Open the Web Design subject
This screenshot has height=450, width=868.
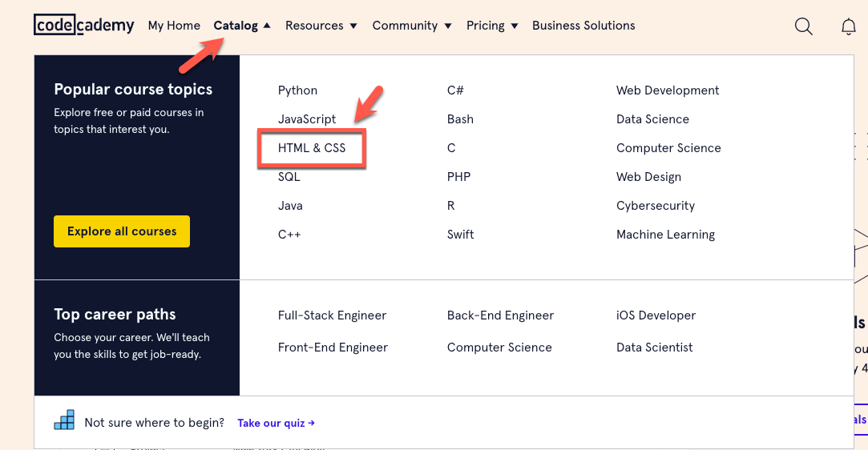pos(648,177)
